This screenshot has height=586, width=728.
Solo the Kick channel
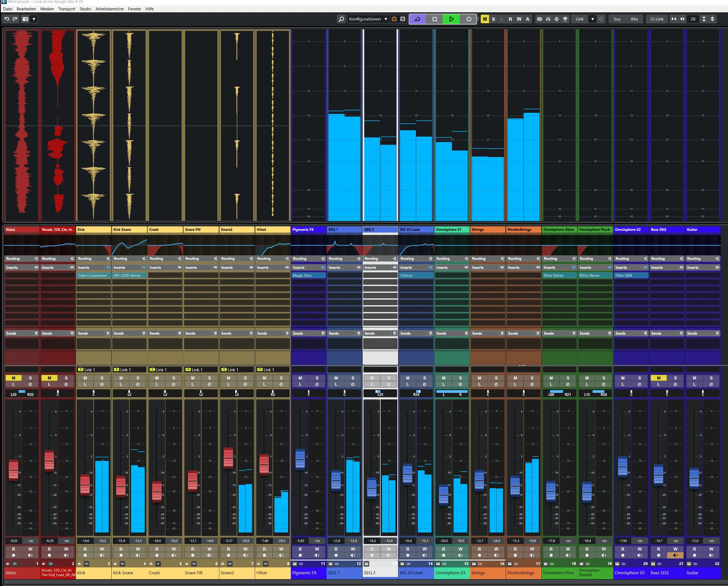point(102,378)
